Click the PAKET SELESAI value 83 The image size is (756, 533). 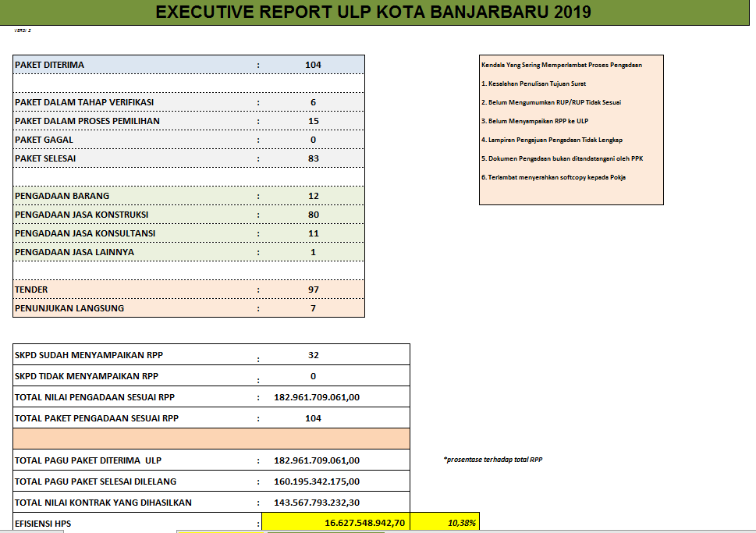313,158
